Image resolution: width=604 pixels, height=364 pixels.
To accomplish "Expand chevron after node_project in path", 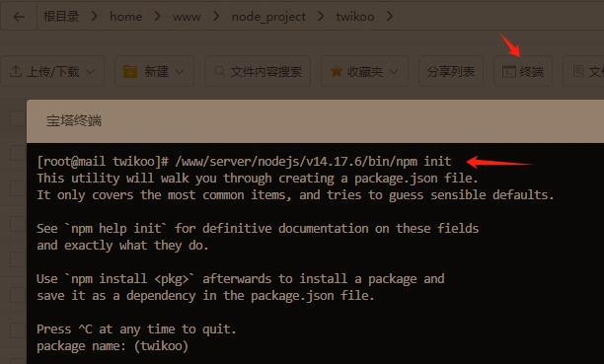I will pyautogui.click(x=321, y=16).
